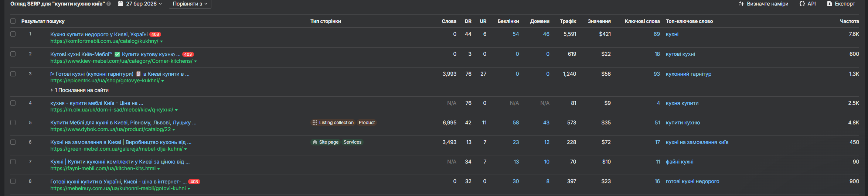Click the Site page home icon
This screenshot has width=868, height=196.
(x=315, y=142)
